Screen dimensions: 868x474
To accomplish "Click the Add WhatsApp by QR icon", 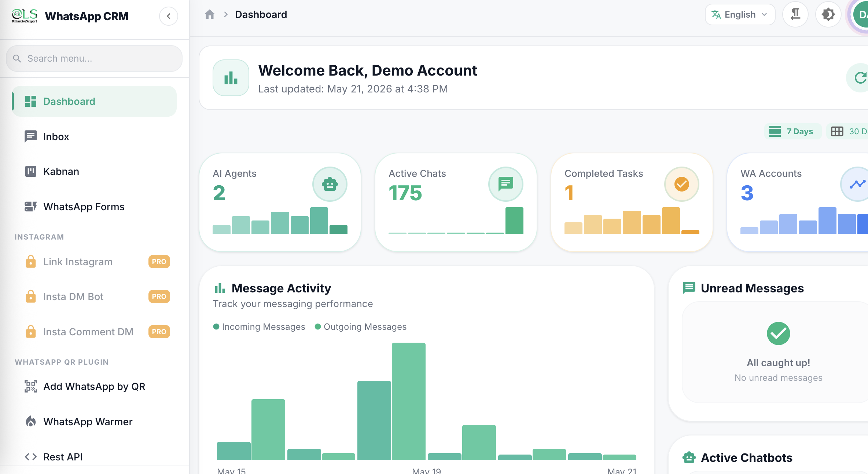I will tap(31, 386).
